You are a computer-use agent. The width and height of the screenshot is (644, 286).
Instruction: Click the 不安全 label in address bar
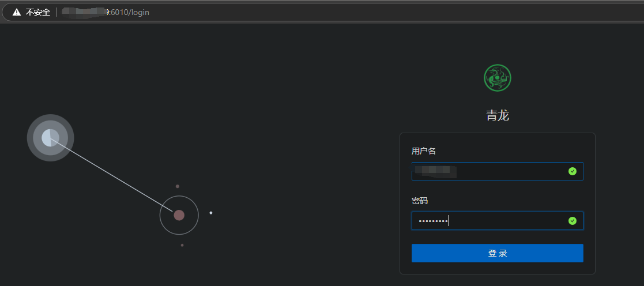(38, 12)
